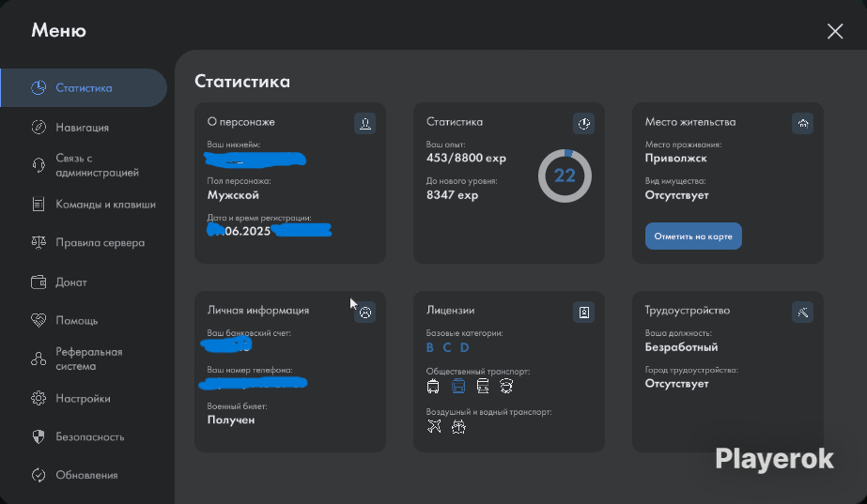Click the airplane license icon

coord(434,426)
